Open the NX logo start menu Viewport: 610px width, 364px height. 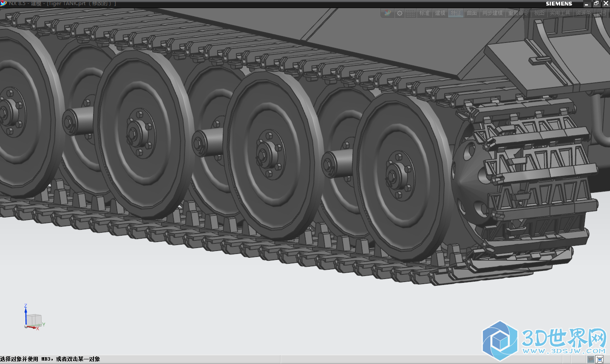387,13
